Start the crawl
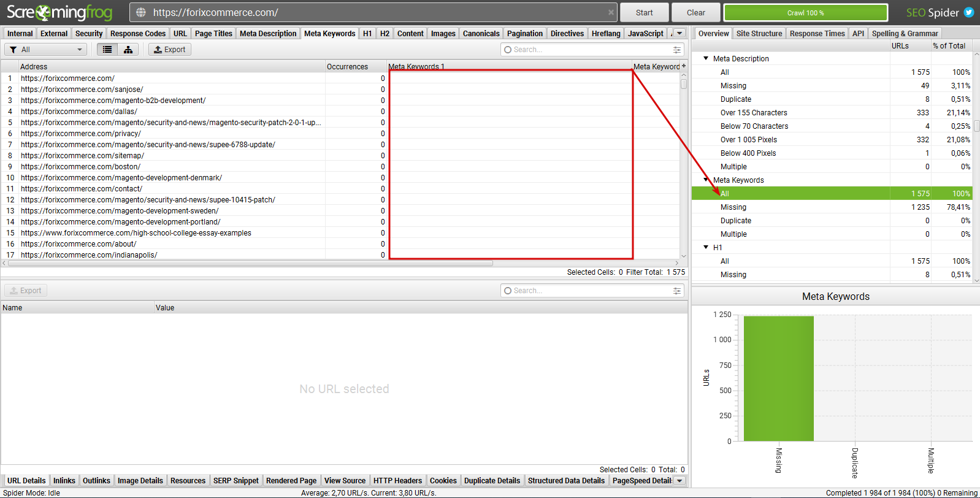This screenshot has height=498, width=980. [645, 12]
